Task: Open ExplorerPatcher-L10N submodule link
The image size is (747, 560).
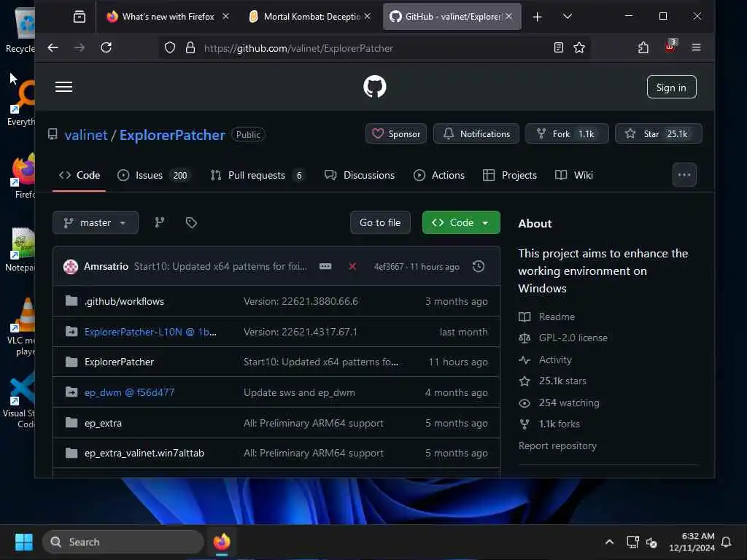Action: [150, 332]
